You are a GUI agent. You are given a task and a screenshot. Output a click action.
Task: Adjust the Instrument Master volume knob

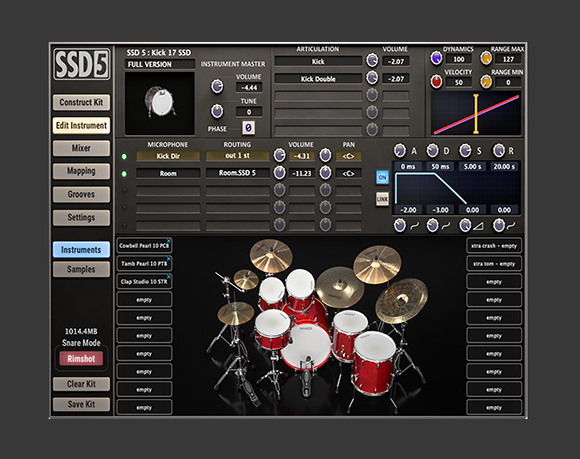coord(217,86)
